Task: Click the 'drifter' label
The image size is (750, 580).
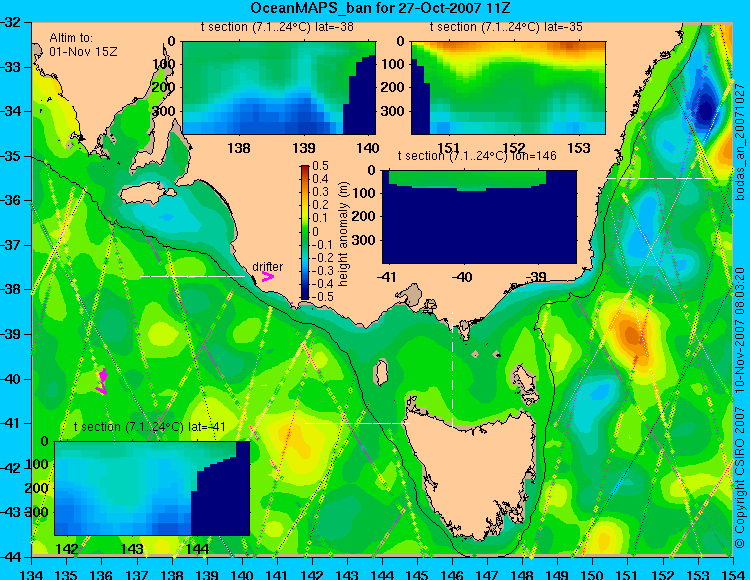Action: [267, 267]
